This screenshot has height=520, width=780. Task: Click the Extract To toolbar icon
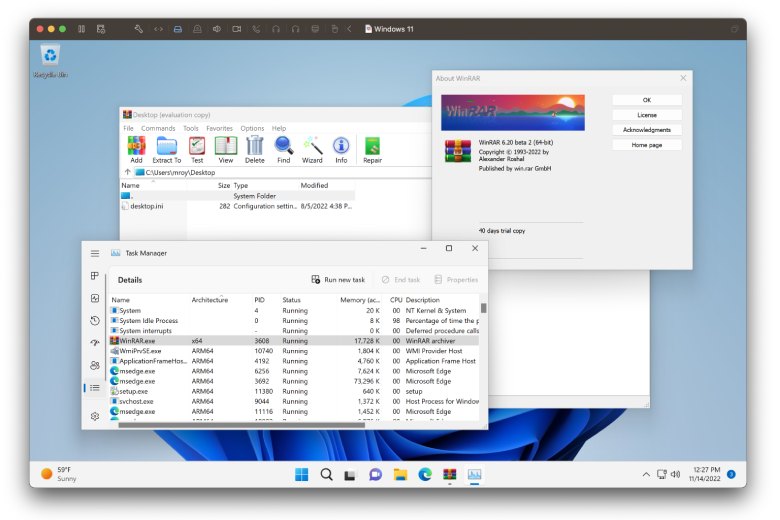click(167, 150)
